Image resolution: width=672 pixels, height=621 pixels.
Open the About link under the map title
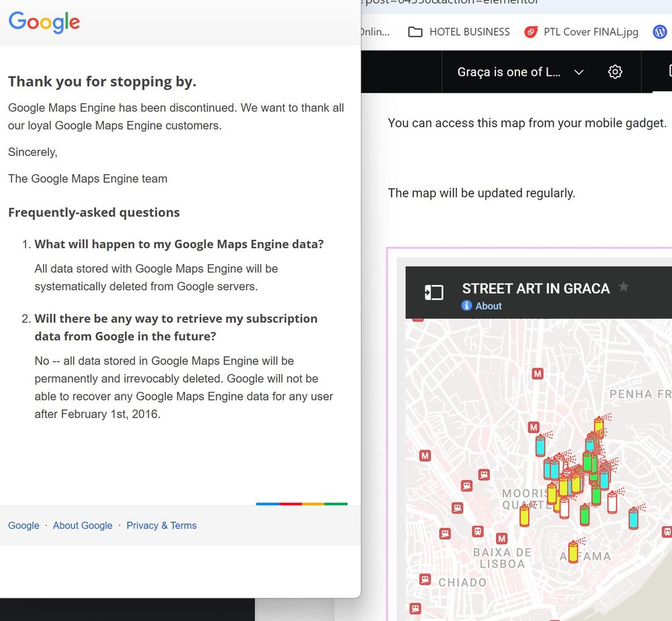(488, 306)
